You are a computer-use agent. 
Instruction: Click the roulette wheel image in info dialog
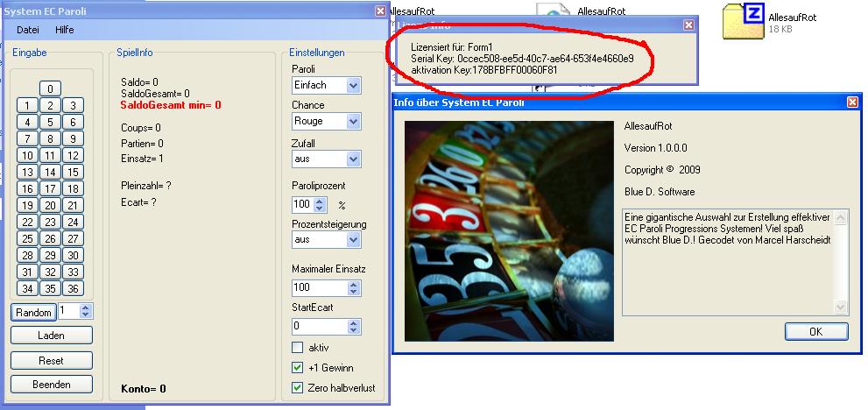pyautogui.click(x=509, y=231)
